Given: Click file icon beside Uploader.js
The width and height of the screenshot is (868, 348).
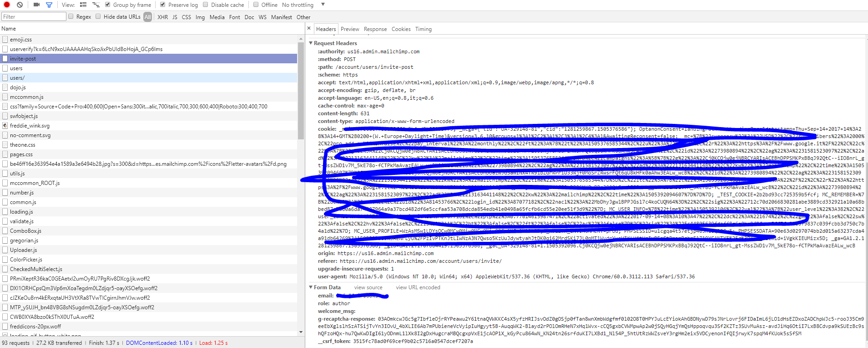Looking at the screenshot, I should (5, 250).
